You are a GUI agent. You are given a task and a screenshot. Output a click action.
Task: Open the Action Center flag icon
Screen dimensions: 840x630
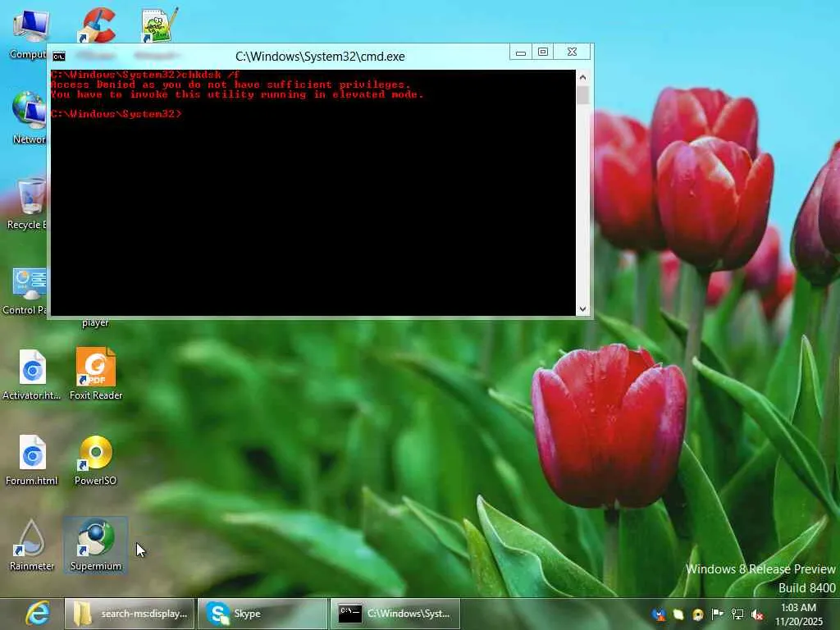pyautogui.click(x=717, y=614)
